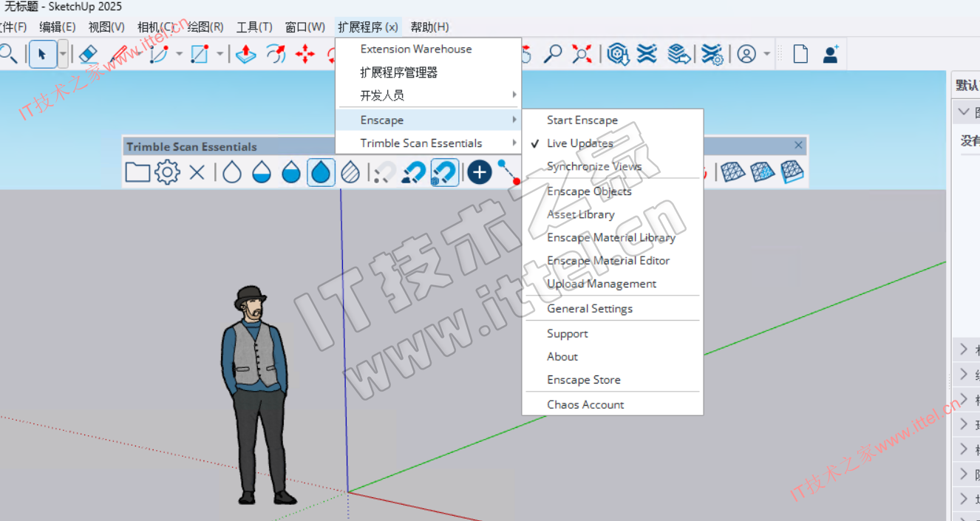Close the Trimble Scan Essentials toolbar
Viewport: 980px width, 521px height.
pyautogui.click(x=798, y=146)
